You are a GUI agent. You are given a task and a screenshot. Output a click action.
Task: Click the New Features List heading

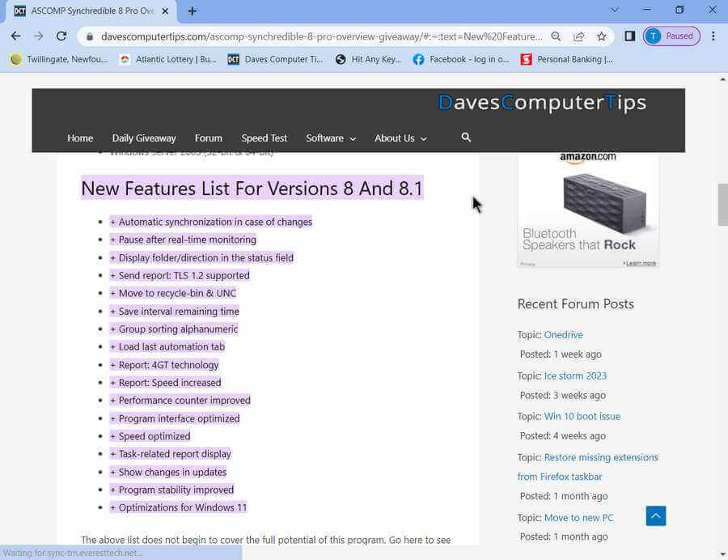pyautogui.click(x=252, y=189)
